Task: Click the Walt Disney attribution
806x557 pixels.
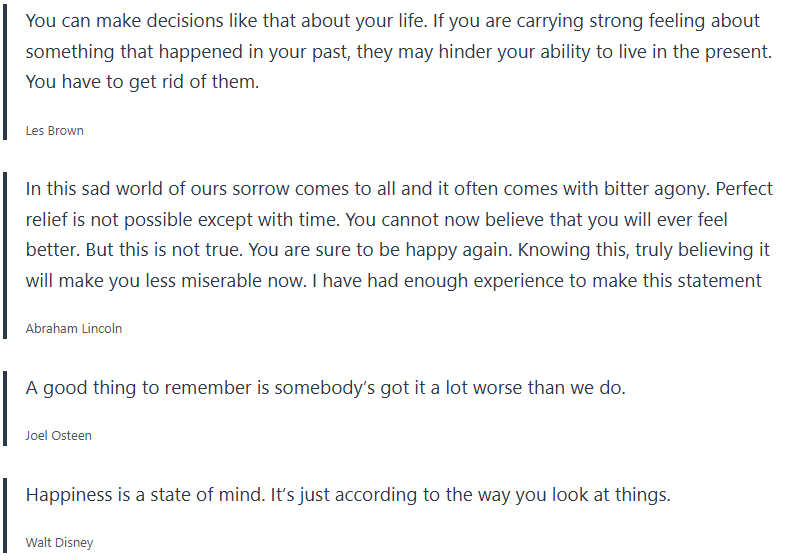Action: point(59,543)
